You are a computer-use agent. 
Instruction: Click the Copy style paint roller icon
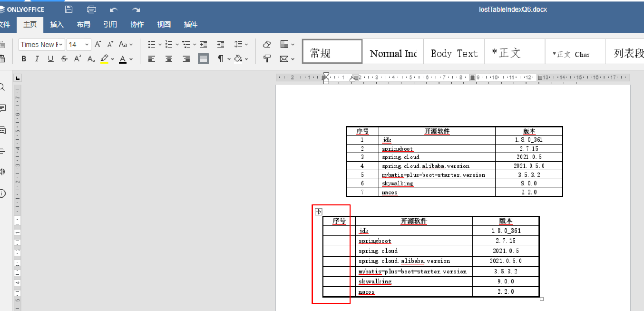267,58
